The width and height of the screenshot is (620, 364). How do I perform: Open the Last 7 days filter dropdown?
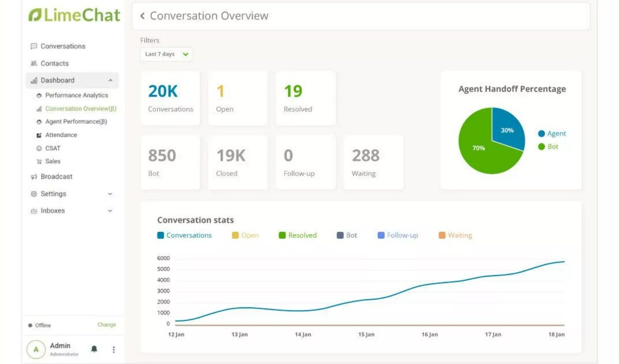pyautogui.click(x=166, y=54)
